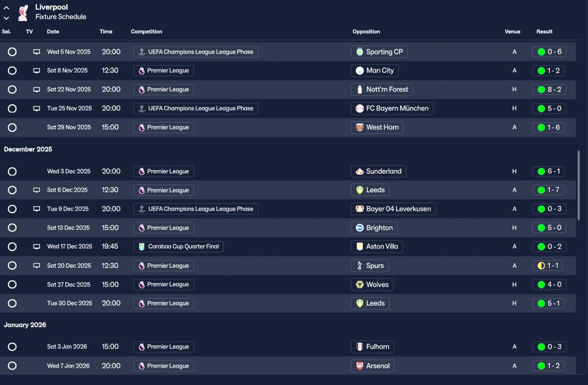Viewport: 588px width, 385px height.
Task: Click the up chevron beside Liverpool
Action: 6,8
